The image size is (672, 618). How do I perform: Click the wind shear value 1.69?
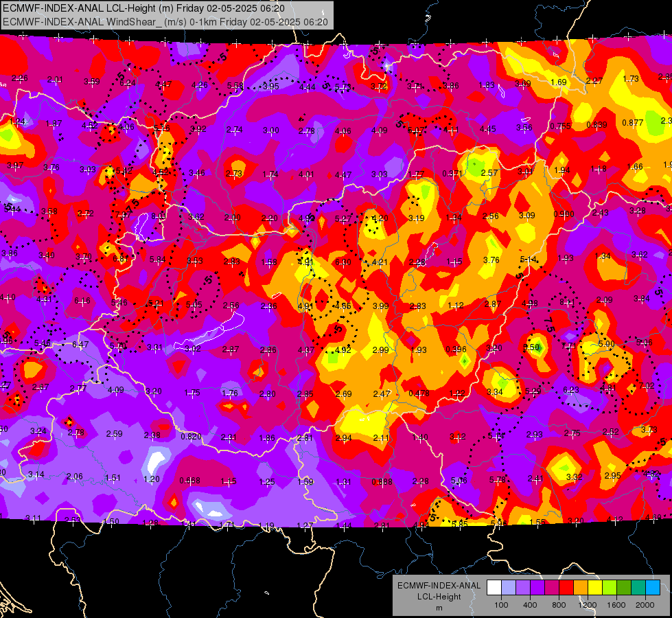559,82
